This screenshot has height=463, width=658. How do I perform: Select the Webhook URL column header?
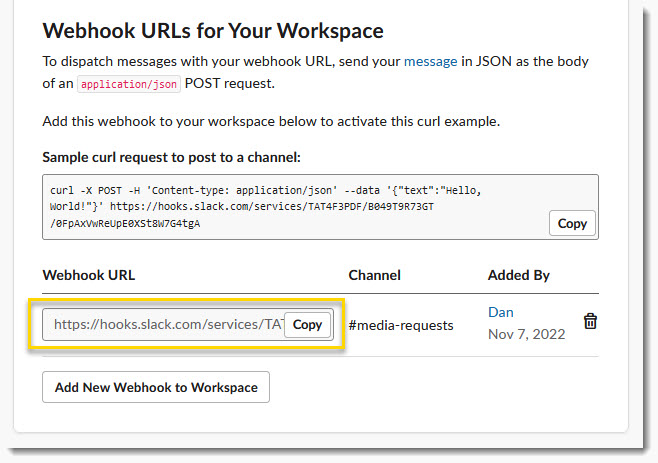[x=89, y=275]
